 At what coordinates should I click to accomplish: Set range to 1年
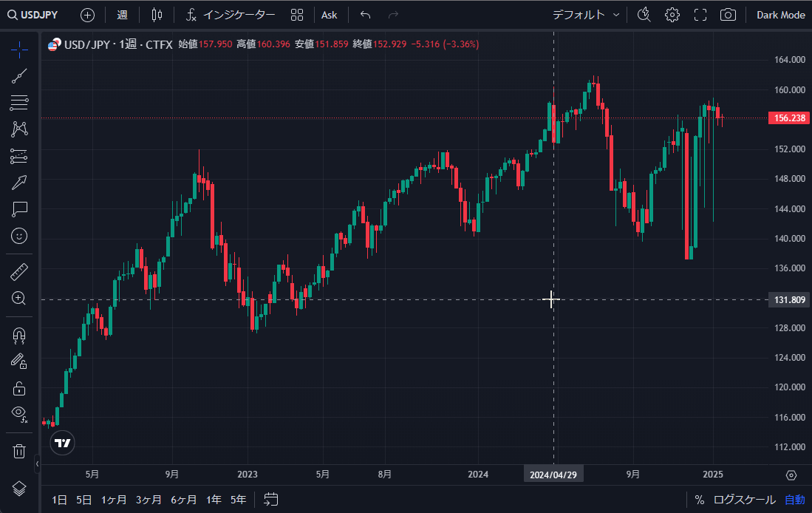pyautogui.click(x=214, y=500)
